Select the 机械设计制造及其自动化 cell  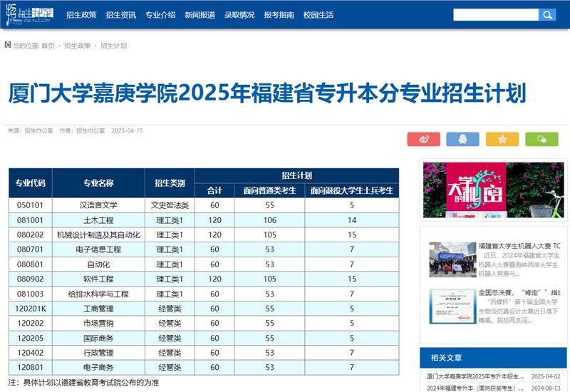pyautogui.click(x=98, y=235)
